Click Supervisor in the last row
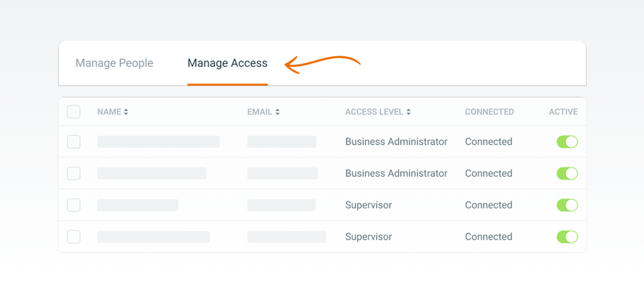644x281 pixels. (x=369, y=237)
